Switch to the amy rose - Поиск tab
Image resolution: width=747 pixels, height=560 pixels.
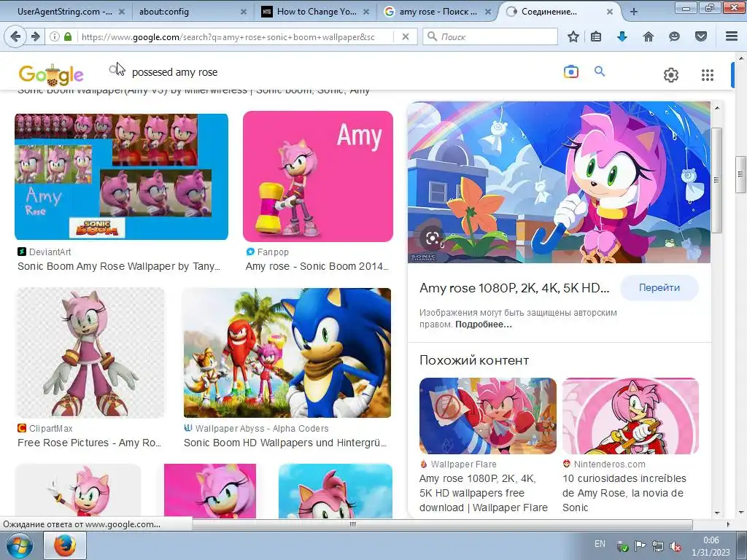[x=438, y=12]
